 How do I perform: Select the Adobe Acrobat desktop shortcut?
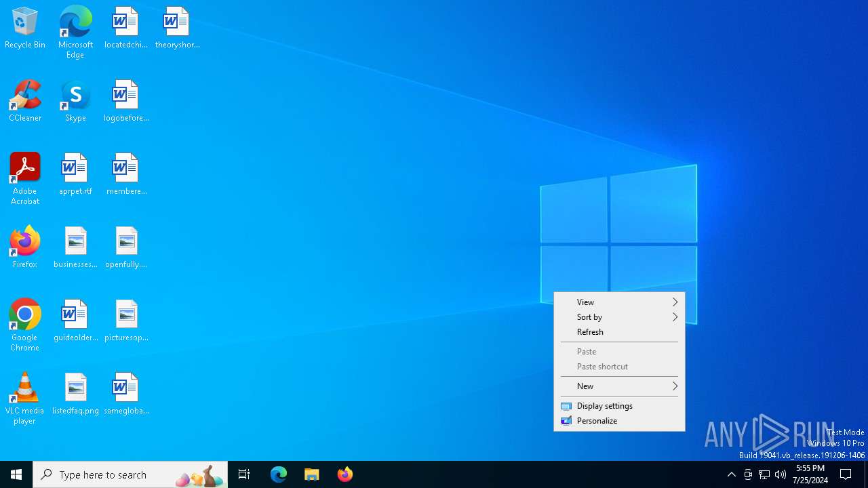pos(25,179)
